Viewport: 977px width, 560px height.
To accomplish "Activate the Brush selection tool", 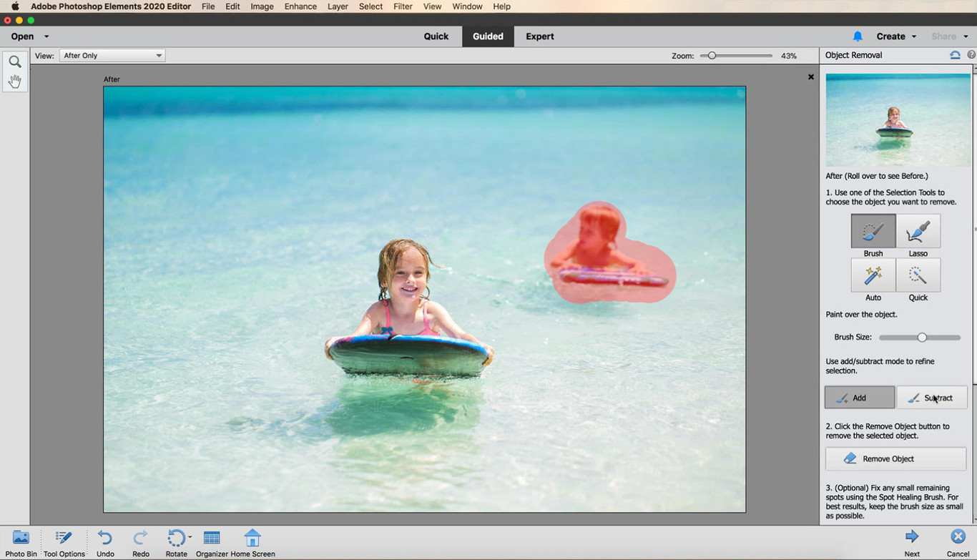I will (x=873, y=232).
